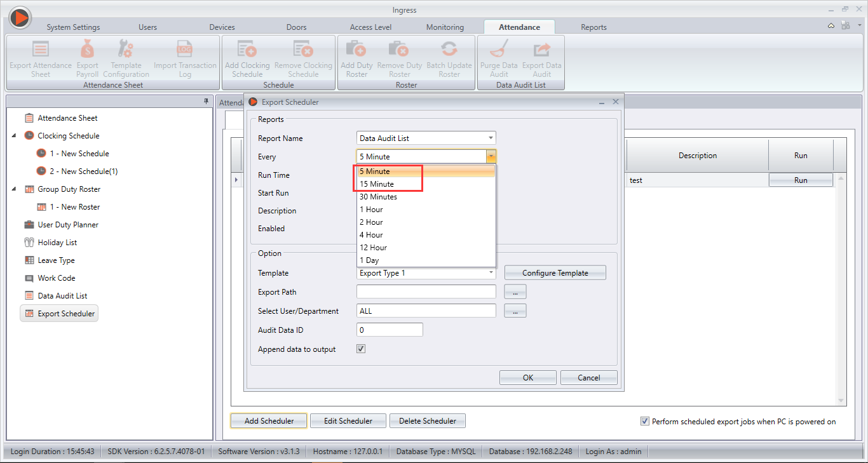Switch to the Doors tab
The image size is (868, 463).
click(297, 27)
